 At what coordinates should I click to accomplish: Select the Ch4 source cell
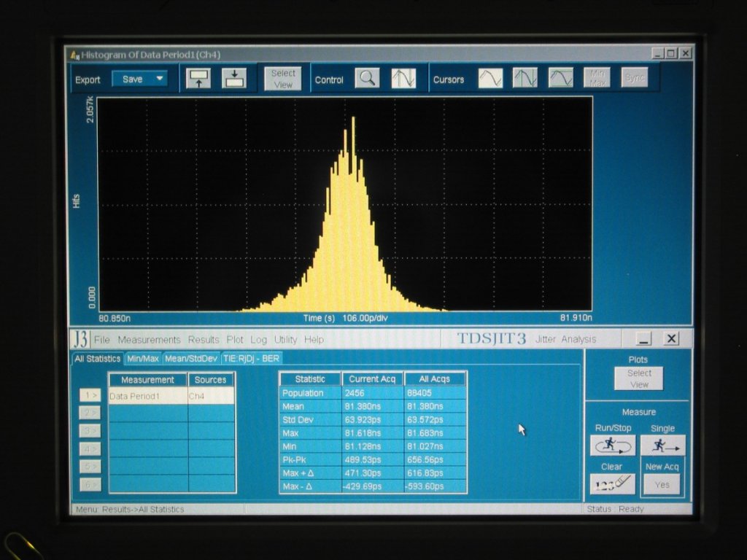click(x=211, y=396)
